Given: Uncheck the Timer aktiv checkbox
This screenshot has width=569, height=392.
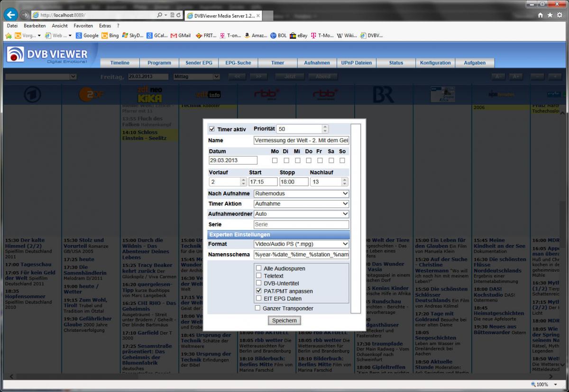Looking at the screenshot, I should tap(212, 129).
